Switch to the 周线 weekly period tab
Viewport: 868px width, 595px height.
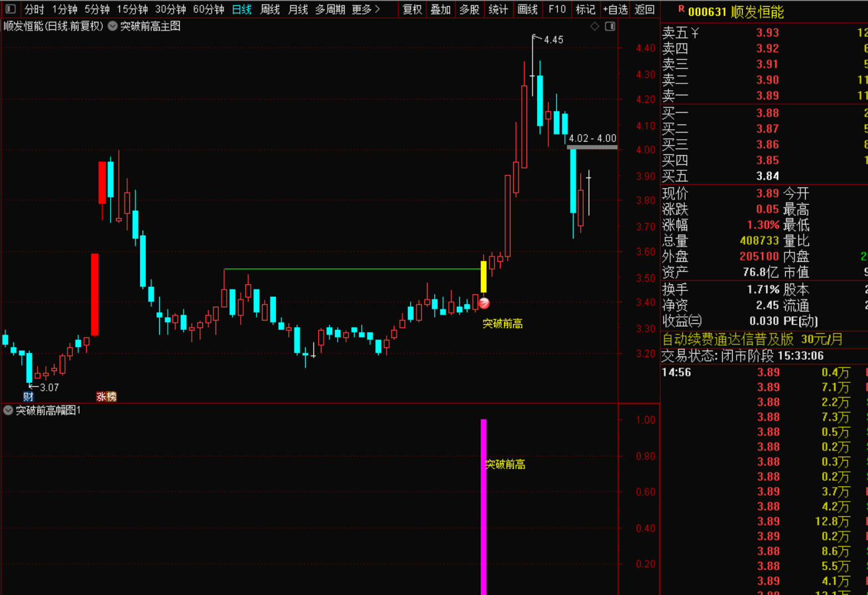tap(270, 9)
